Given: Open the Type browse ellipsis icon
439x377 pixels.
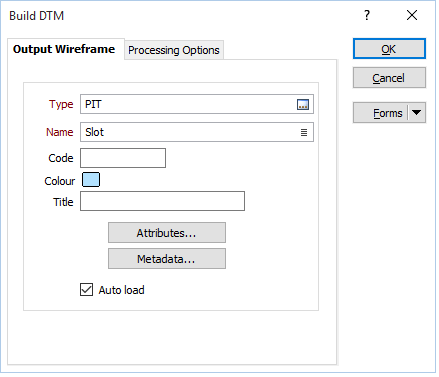Looking at the screenshot, I should click(x=303, y=105).
